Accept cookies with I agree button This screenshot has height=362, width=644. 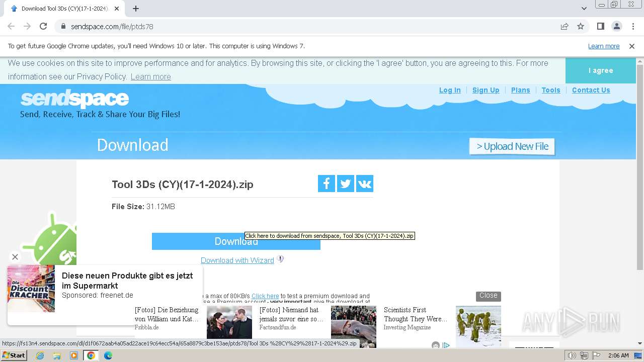tap(601, 70)
